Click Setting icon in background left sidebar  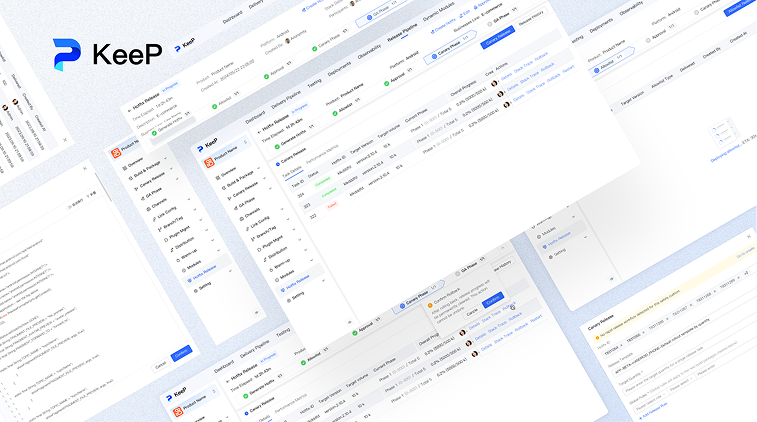[196, 291]
